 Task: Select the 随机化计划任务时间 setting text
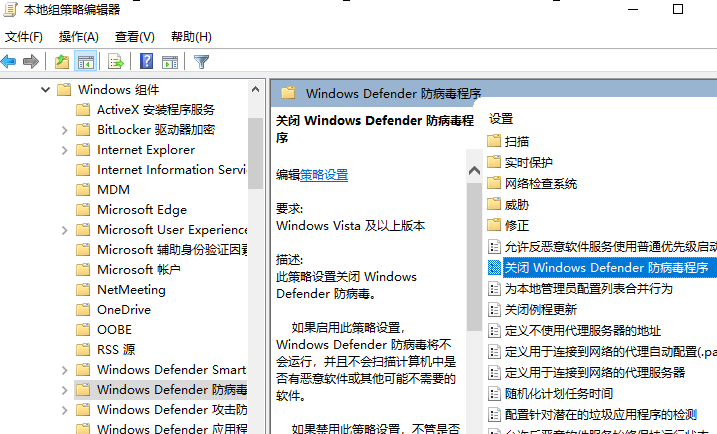tap(558, 393)
